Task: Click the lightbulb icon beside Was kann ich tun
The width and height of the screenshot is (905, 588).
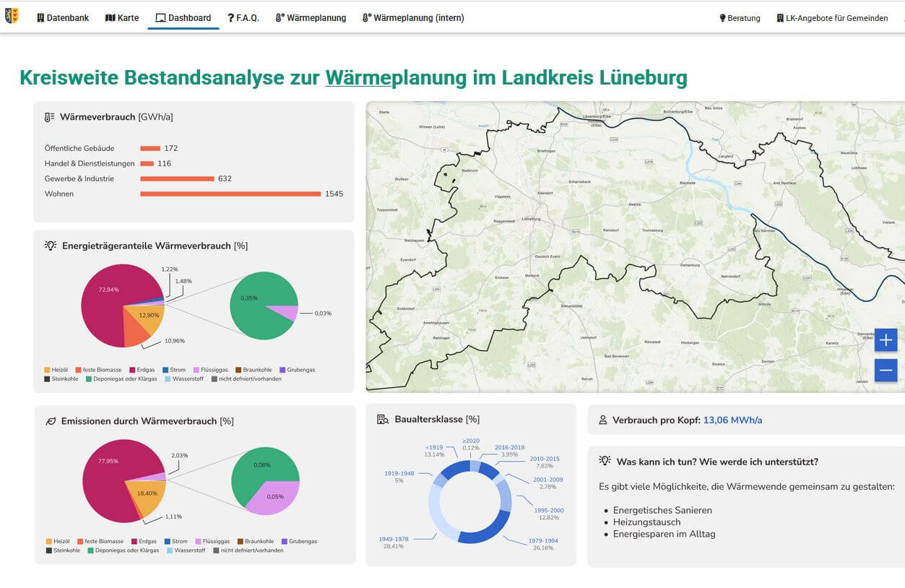Action: [x=605, y=462]
